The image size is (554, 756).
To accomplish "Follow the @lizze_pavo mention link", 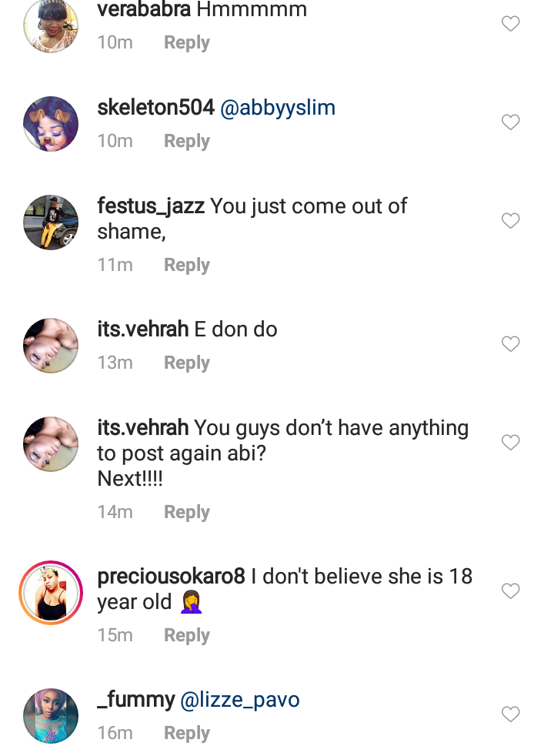I will (x=239, y=700).
